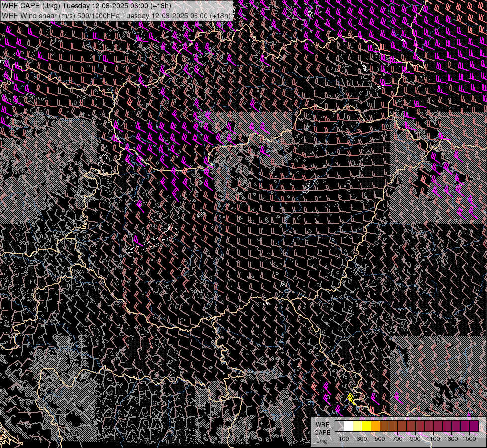Click the gray first CAPE legend swatch

(339, 426)
